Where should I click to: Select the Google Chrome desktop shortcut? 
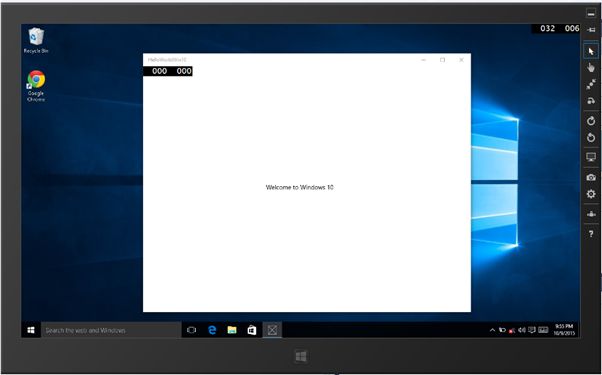(36, 86)
